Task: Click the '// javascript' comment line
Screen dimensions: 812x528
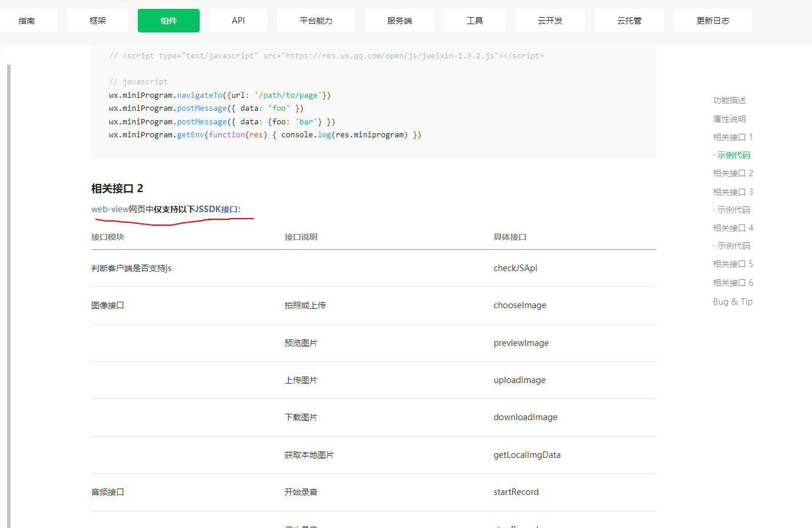Action: tap(138, 82)
